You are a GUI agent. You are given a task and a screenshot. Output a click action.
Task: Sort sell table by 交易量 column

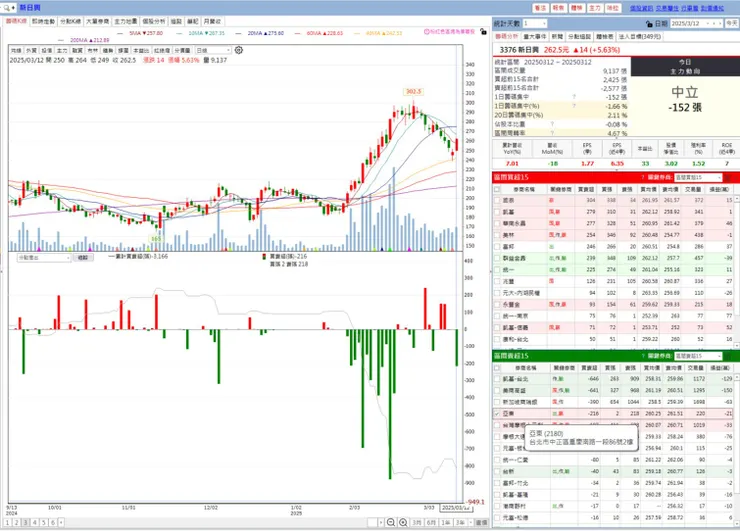[x=694, y=368]
